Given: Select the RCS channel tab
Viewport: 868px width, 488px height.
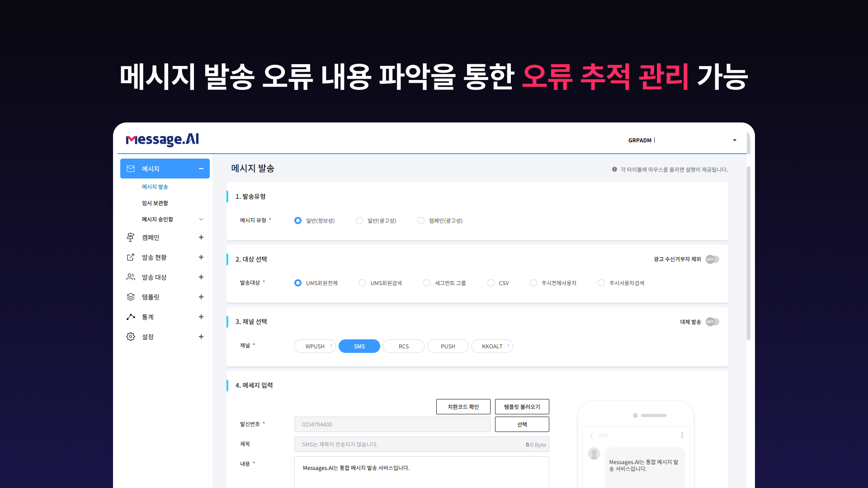Looking at the screenshot, I should (403, 346).
